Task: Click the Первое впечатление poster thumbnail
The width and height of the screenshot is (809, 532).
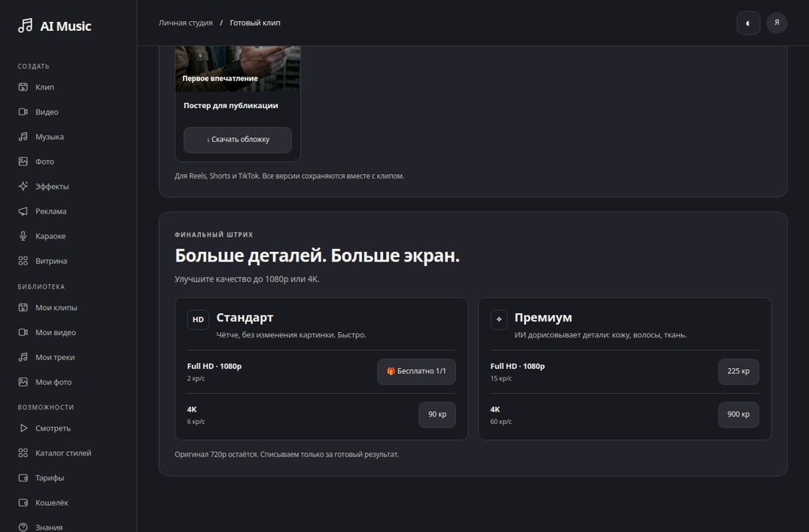Action: (238, 68)
